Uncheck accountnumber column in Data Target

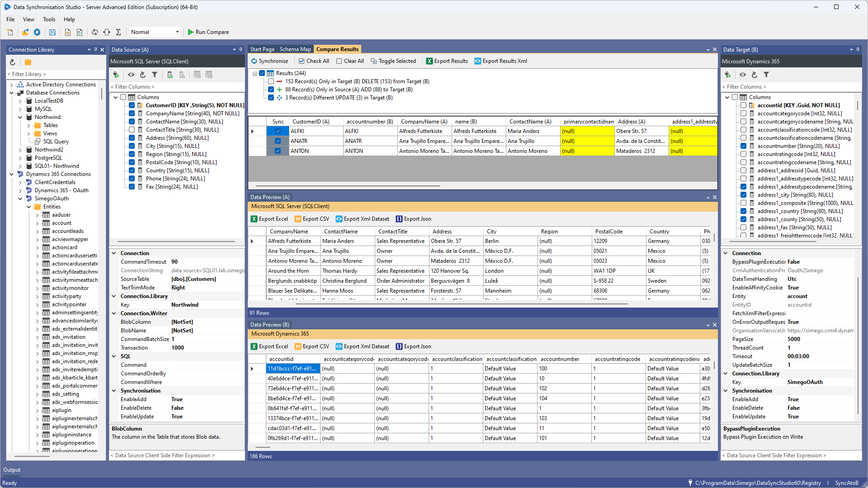click(744, 146)
